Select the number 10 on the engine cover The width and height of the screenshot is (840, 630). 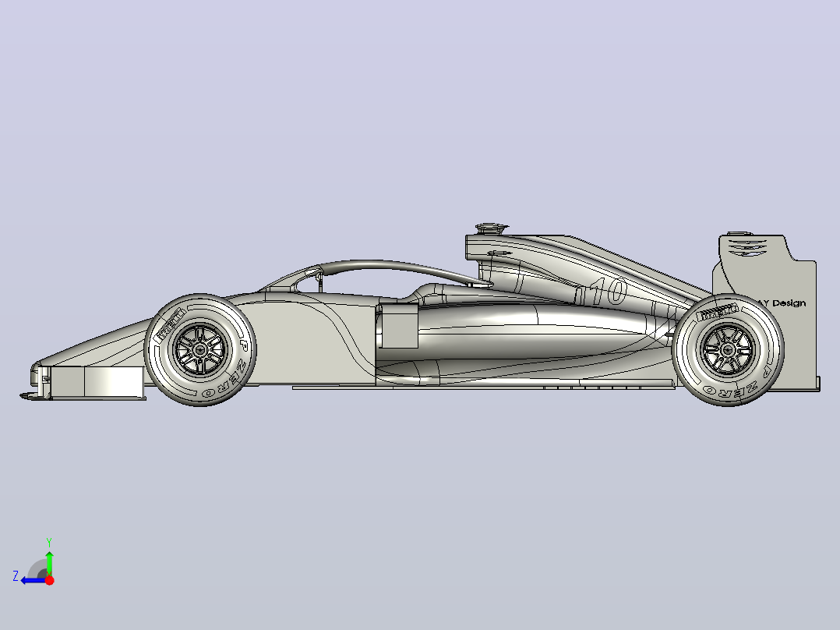pyautogui.click(x=608, y=292)
